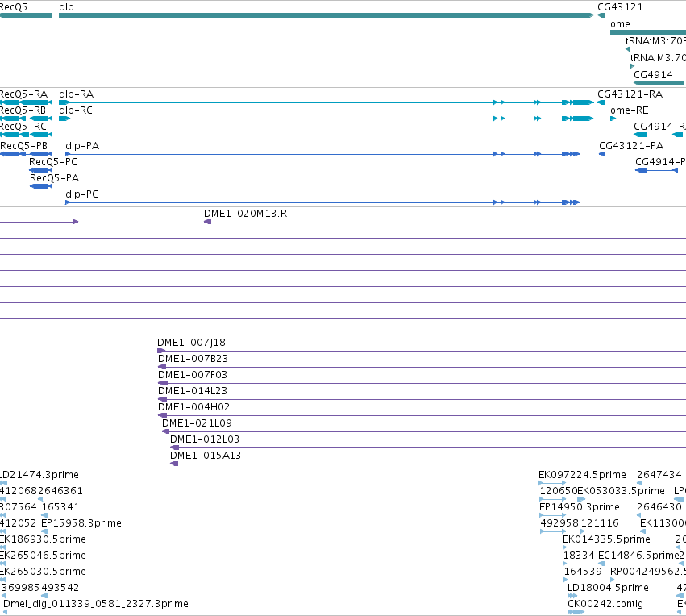Open the dlp-RC transcript label
The height and width of the screenshot is (616, 686).
[x=76, y=110]
